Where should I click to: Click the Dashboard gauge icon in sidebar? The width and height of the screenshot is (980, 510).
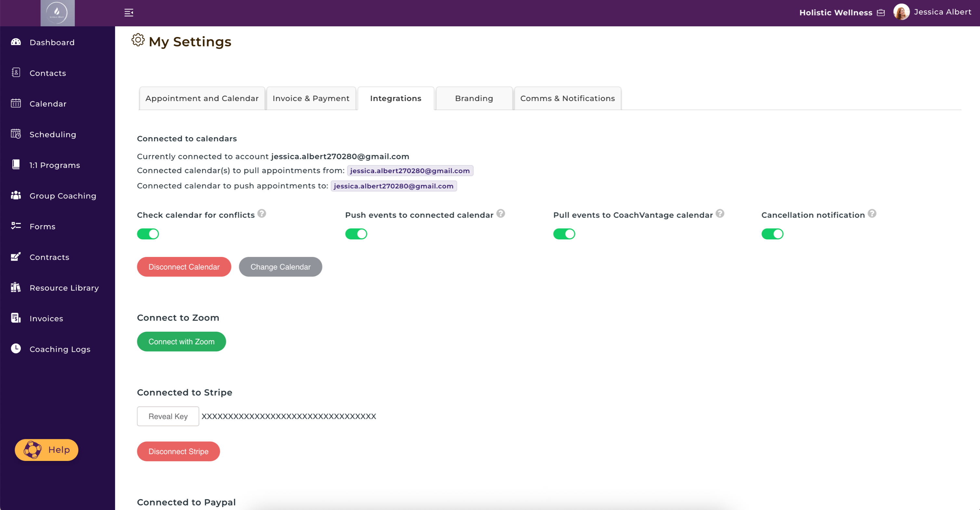pos(16,42)
